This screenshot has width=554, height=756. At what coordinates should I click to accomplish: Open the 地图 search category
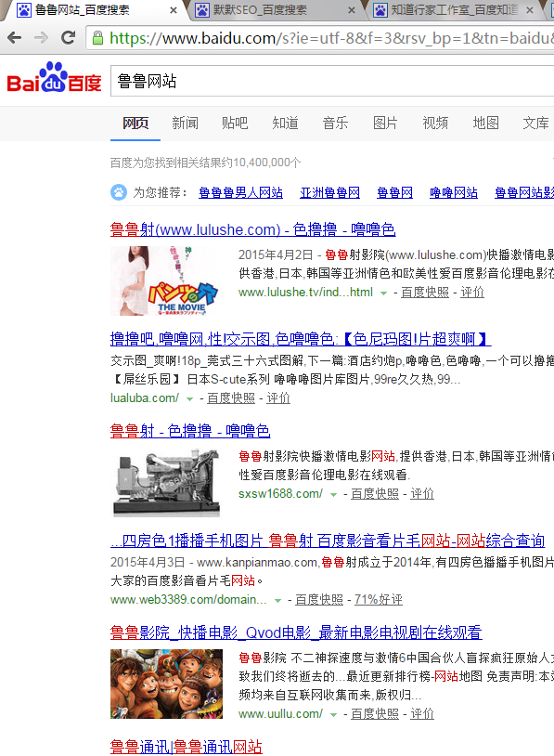click(485, 123)
